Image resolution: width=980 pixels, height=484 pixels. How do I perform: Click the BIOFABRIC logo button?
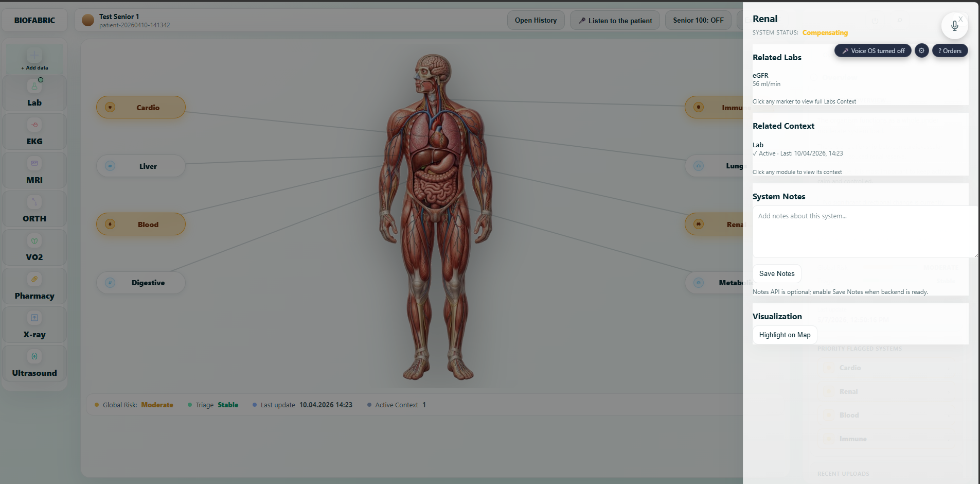point(34,20)
